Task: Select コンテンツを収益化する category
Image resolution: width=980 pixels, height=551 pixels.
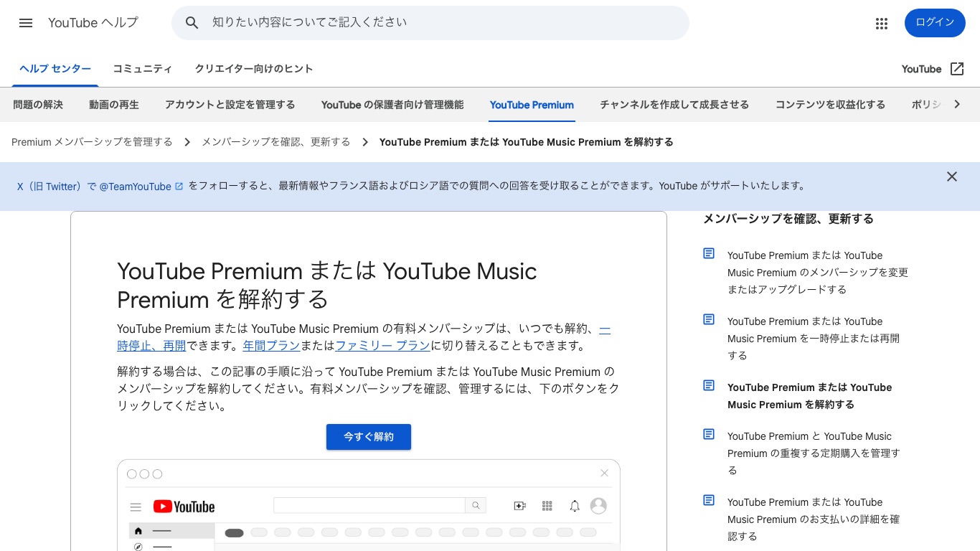Action: point(830,105)
